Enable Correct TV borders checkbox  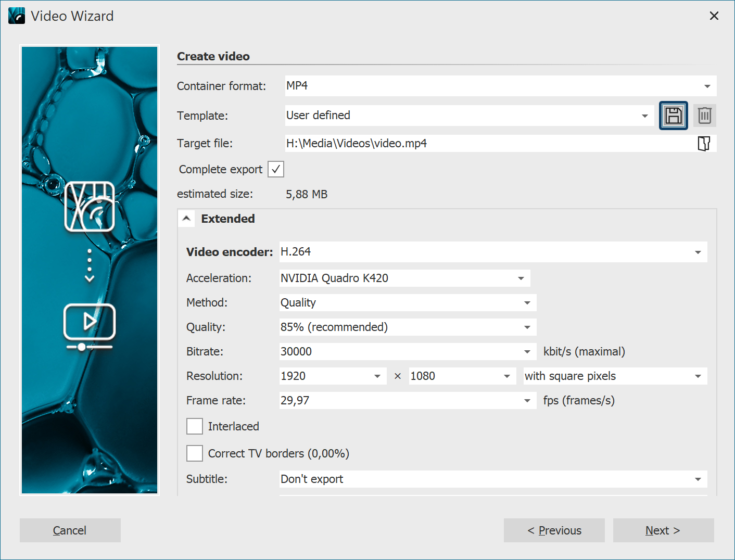(195, 453)
